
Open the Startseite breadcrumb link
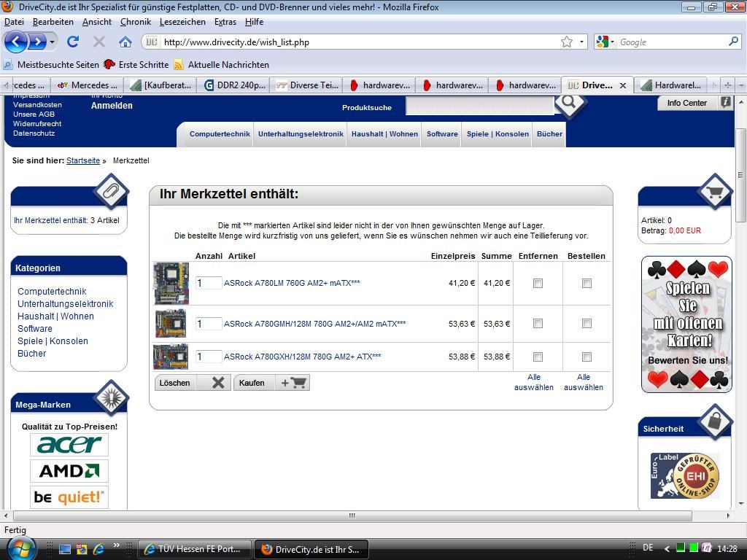click(83, 161)
